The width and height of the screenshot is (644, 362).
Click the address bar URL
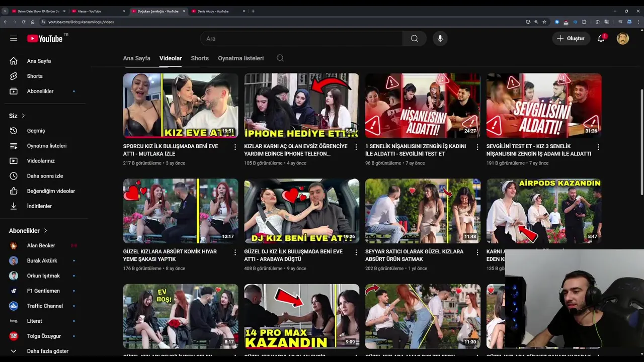click(x=81, y=22)
